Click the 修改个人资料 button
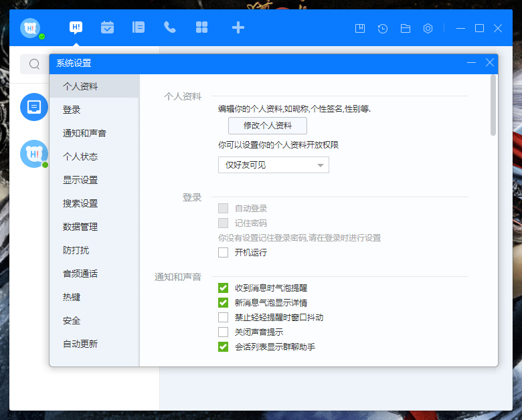522x420 pixels. (268, 126)
